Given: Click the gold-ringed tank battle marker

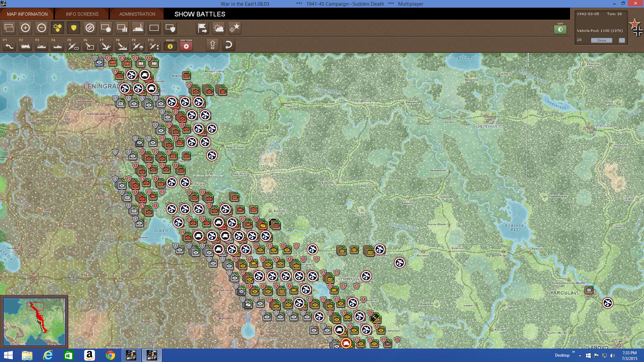Looking at the screenshot, I should tap(346, 343).
